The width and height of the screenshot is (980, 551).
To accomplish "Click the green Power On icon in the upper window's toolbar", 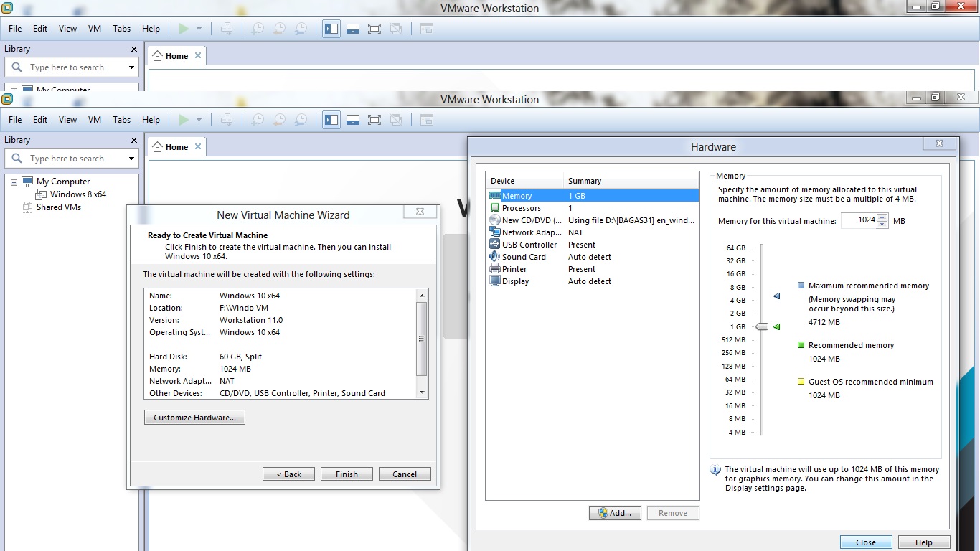I will pyautogui.click(x=184, y=29).
